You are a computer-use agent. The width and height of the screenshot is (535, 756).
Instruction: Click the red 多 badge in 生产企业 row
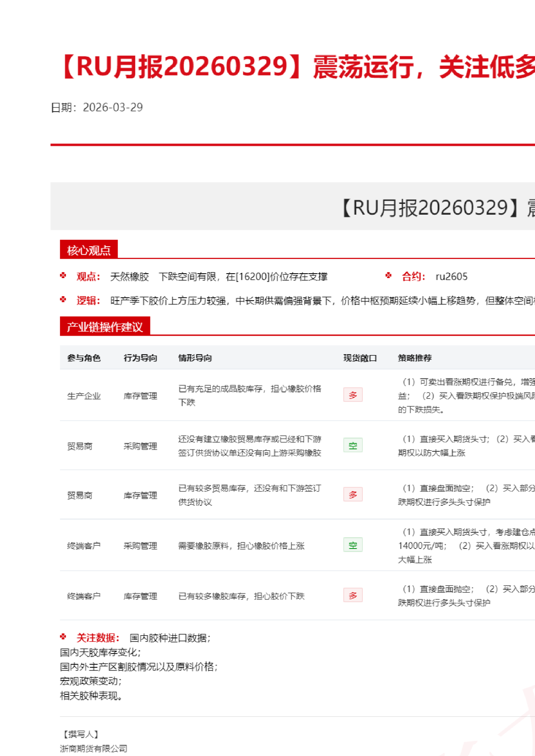pos(353,395)
